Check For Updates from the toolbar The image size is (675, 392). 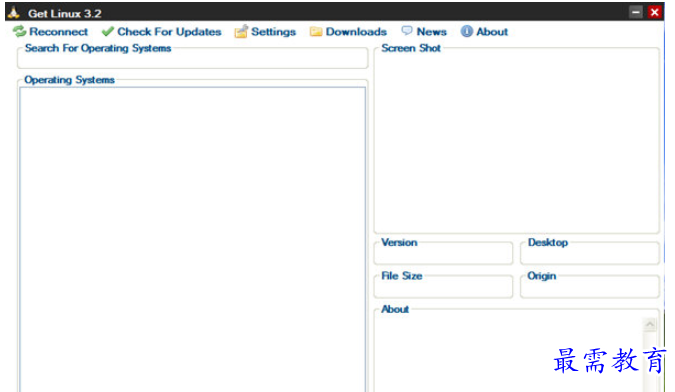[161, 31]
